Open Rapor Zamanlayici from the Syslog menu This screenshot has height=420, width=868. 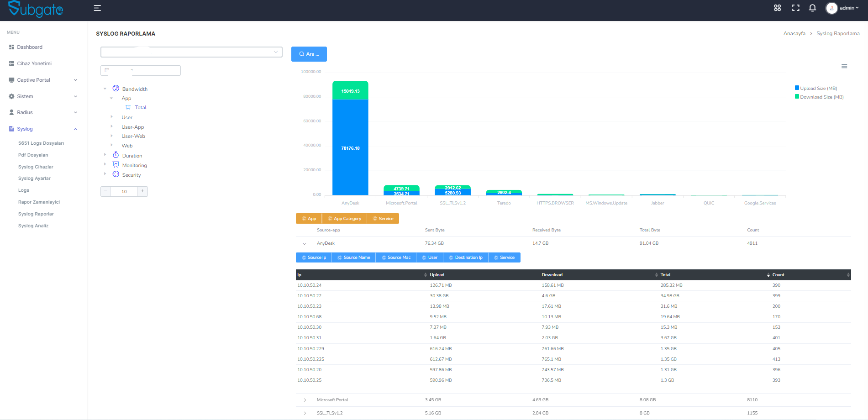click(x=39, y=202)
